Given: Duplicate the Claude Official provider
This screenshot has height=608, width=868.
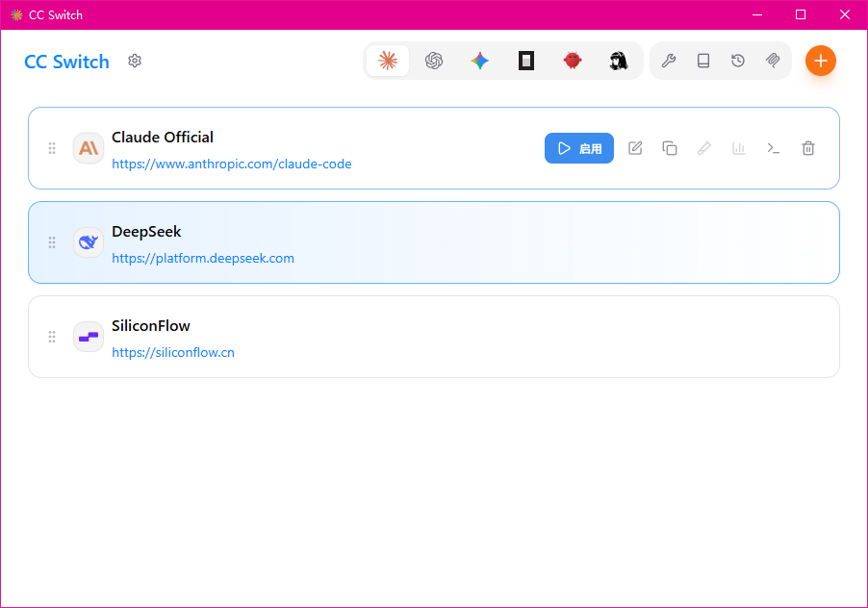Looking at the screenshot, I should [670, 148].
